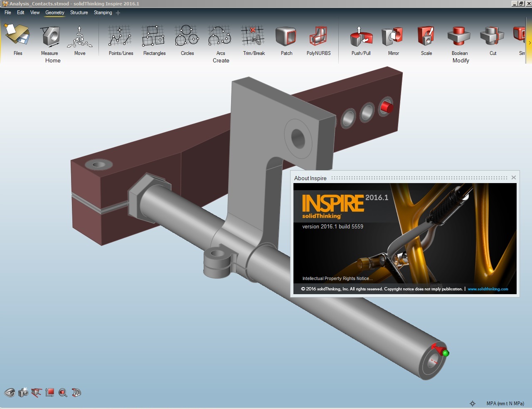Switch to the Structure ribbon tab

tap(79, 12)
